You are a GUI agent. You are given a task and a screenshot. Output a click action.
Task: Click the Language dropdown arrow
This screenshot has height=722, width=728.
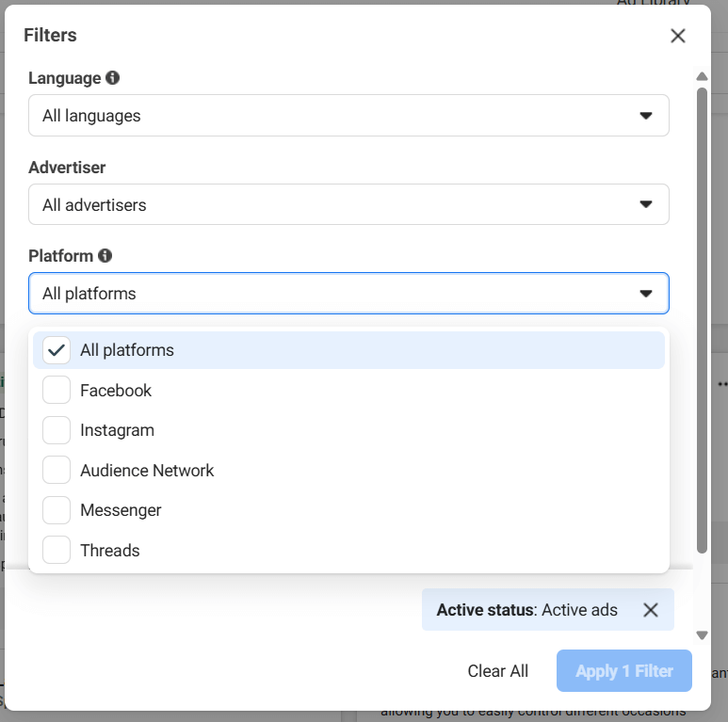click(x=646, y=116)
